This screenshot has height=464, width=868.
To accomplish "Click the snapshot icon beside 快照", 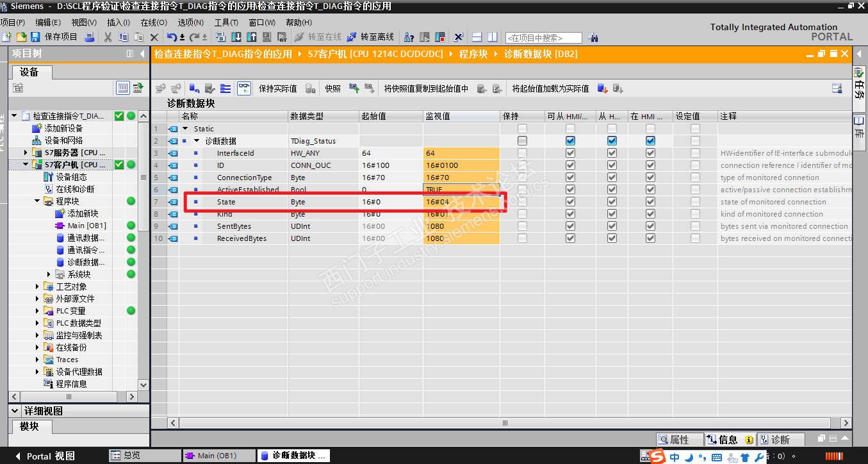I will [354, 88].
